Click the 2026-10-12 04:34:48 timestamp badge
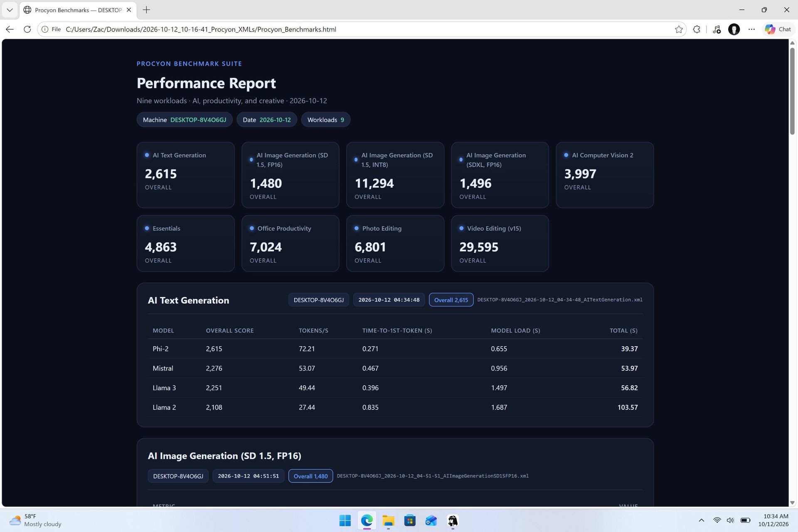The image size is (798, 532). (x=389, y=300)
